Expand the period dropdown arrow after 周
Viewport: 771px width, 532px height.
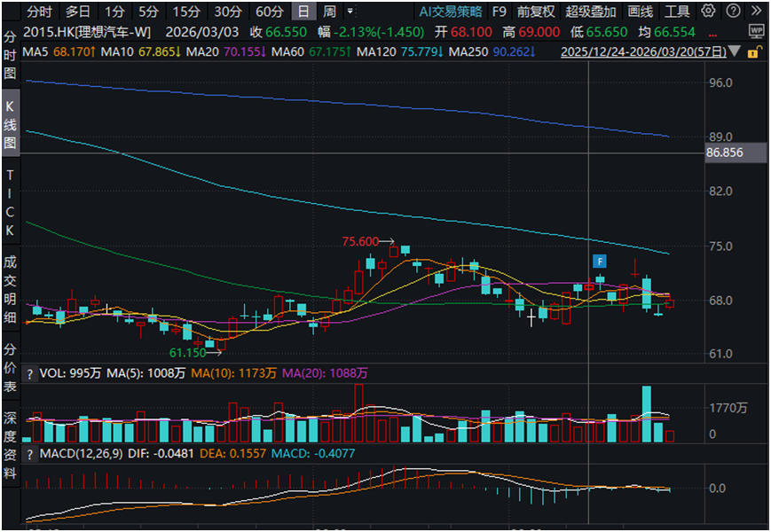point(350,12)
